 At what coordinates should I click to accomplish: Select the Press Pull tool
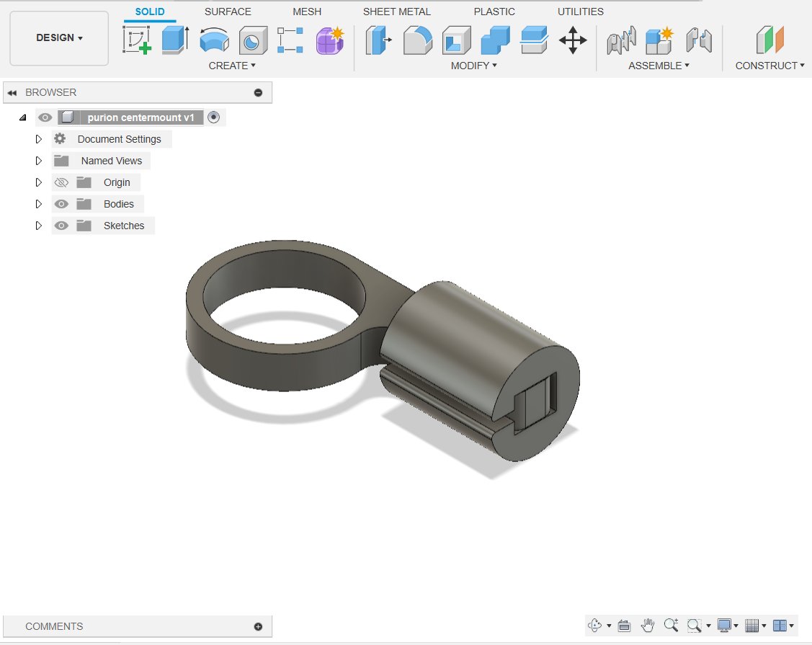(x=378, y=40)
